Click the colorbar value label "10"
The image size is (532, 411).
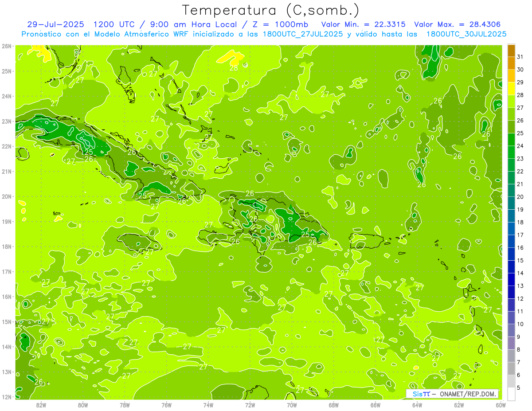[520, 324]
